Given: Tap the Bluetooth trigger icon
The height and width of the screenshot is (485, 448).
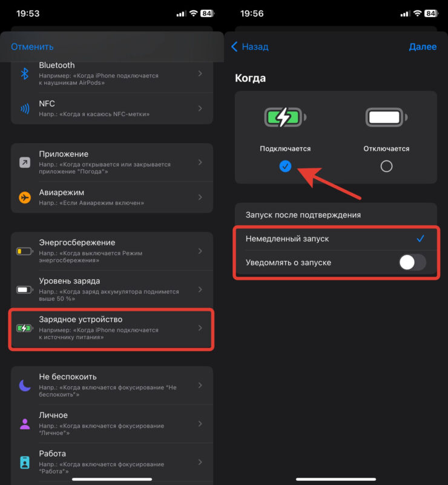Looking at the screenshot, I should click(25, 73).
